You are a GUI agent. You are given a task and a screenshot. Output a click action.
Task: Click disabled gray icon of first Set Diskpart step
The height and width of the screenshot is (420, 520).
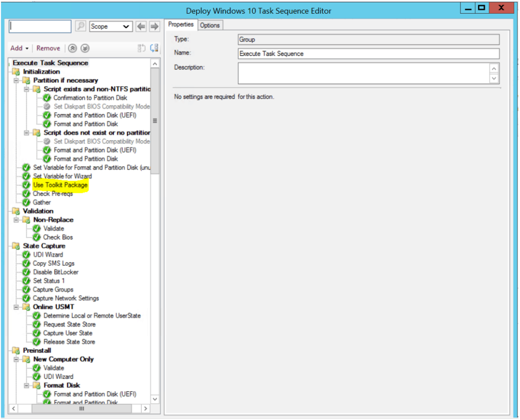(47, 107)
